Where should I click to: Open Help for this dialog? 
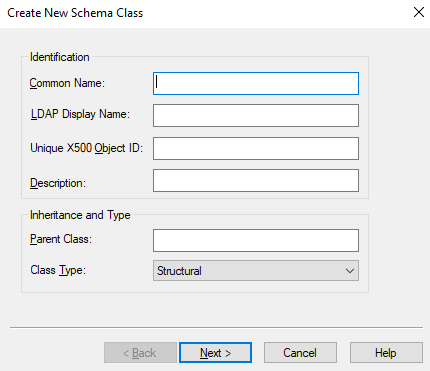(386, 353)
